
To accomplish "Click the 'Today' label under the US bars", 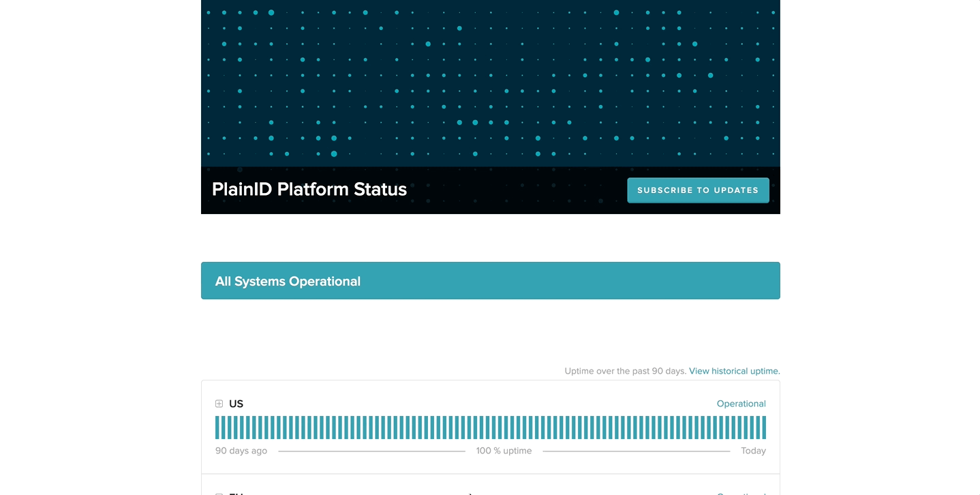I will click(753, 451).
